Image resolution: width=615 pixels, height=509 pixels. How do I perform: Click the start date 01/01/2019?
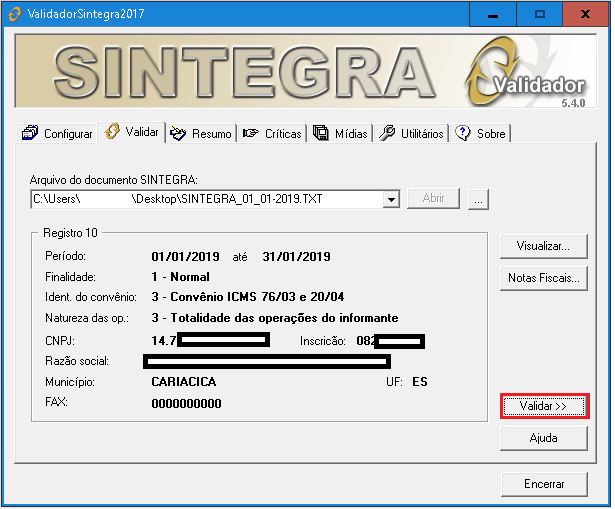tap(186, 258)
